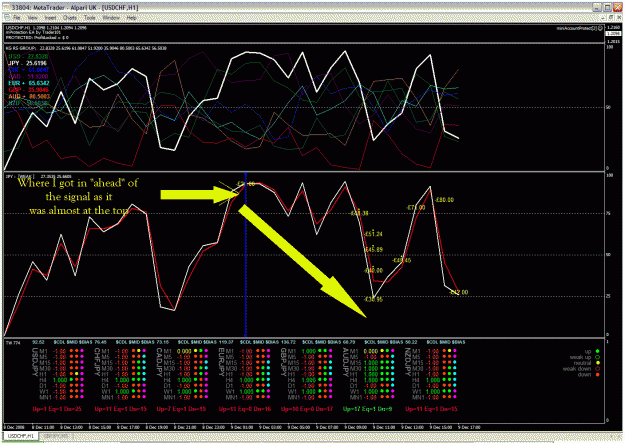Click the RS GROUP indicator values header

(86, 48)
